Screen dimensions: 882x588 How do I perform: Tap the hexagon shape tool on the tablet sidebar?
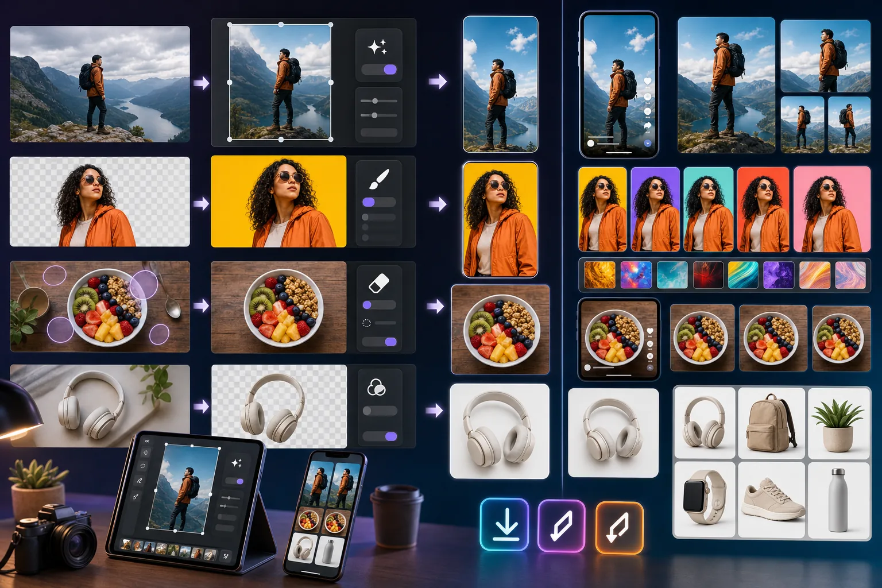[146, 452]
